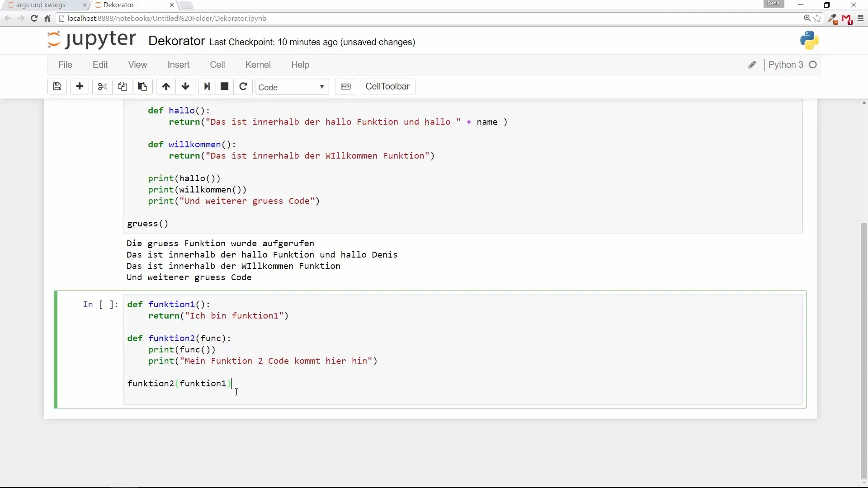Go back with the browser back arrow
868x488 pixels.
8,19
